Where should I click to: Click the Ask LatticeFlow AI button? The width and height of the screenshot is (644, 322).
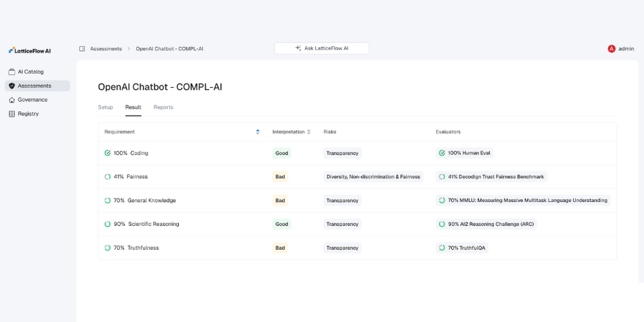[321, 48]
